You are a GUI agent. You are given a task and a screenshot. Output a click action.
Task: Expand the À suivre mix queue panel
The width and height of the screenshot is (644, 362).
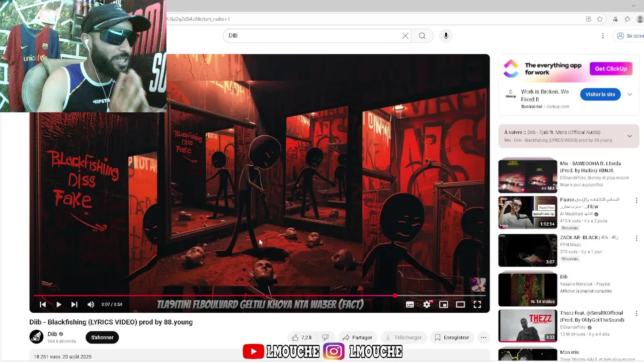(x=629, y=136)
